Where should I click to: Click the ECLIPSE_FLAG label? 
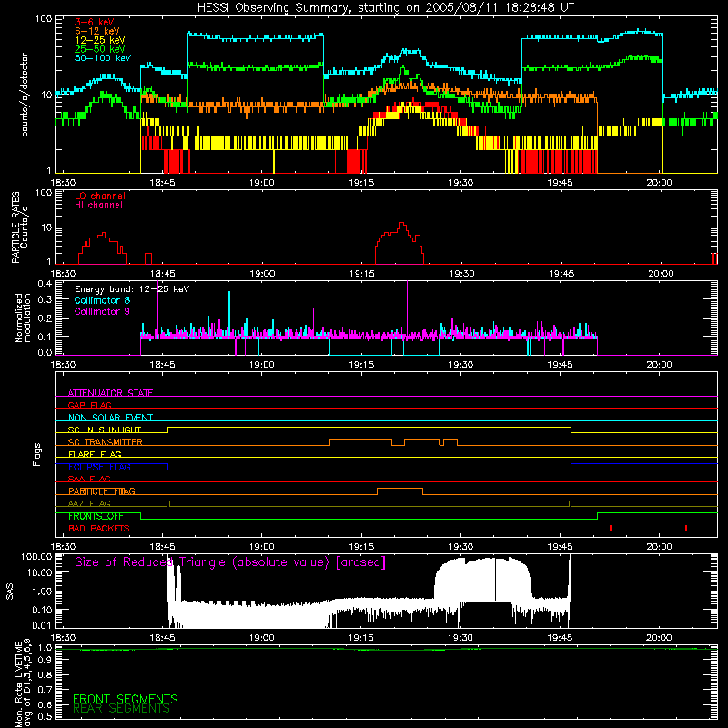click(99, 467)
